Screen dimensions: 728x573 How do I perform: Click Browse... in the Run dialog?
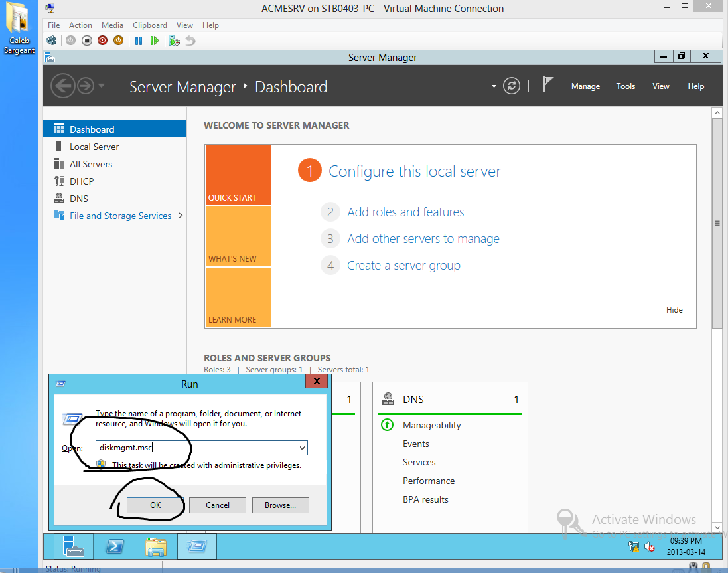click(281, 505)
